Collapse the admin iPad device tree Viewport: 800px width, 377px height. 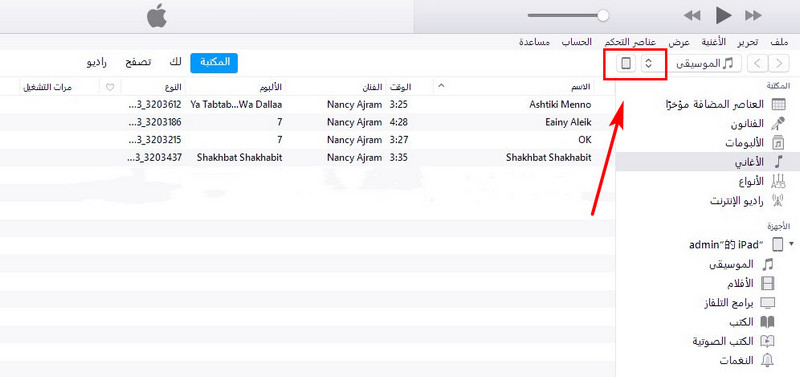tap(792, 244)
